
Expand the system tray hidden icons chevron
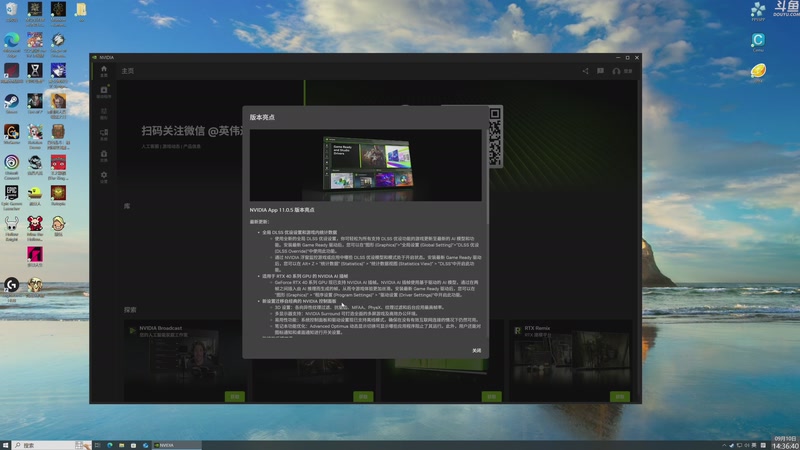[723, 445]
